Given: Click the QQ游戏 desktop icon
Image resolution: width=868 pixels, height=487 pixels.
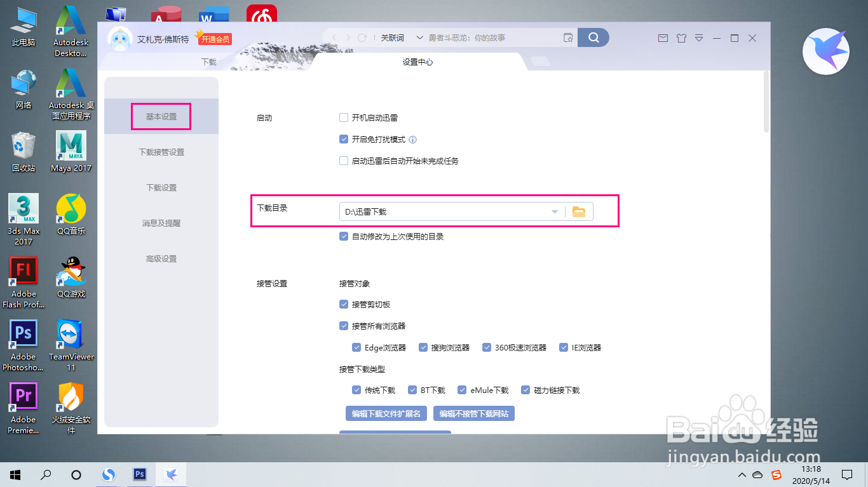Looking at the screenshot, I should point(71,277).
